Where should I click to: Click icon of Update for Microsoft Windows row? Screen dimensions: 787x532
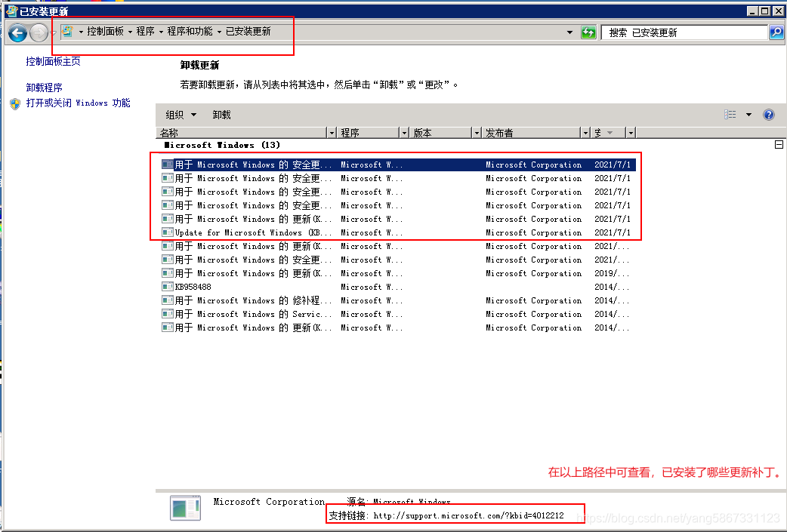[x=167, y=232]
